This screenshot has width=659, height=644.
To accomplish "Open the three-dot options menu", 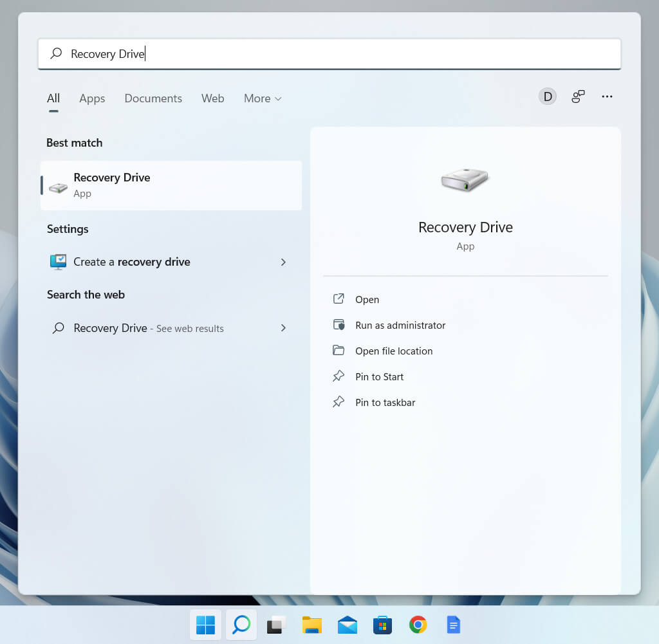I will [606, 97].
